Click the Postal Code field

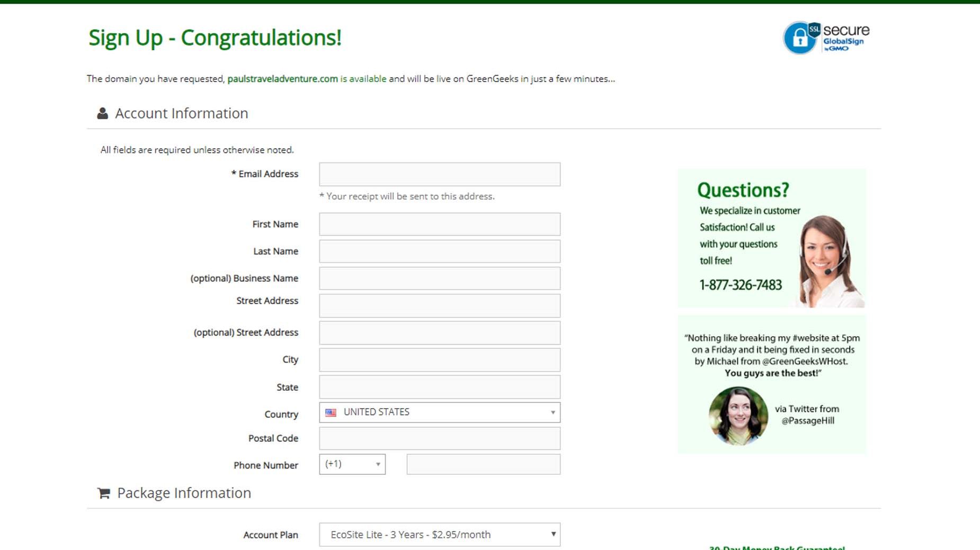click(x=439, y=438)
